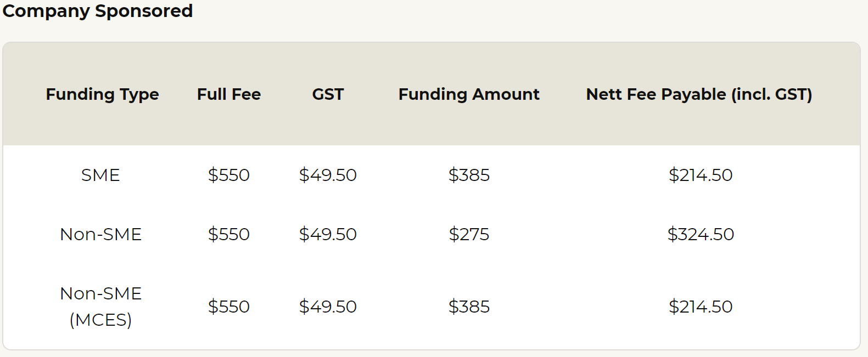This screenshot has height=357, width=868.
Task: Click the GST value in SME row
Action: [328, 175]
